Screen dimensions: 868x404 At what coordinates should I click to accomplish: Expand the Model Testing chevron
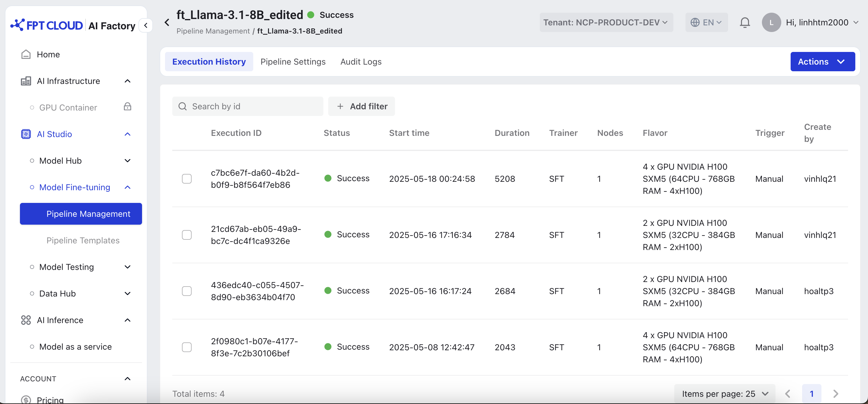click(x=127, y=267)
